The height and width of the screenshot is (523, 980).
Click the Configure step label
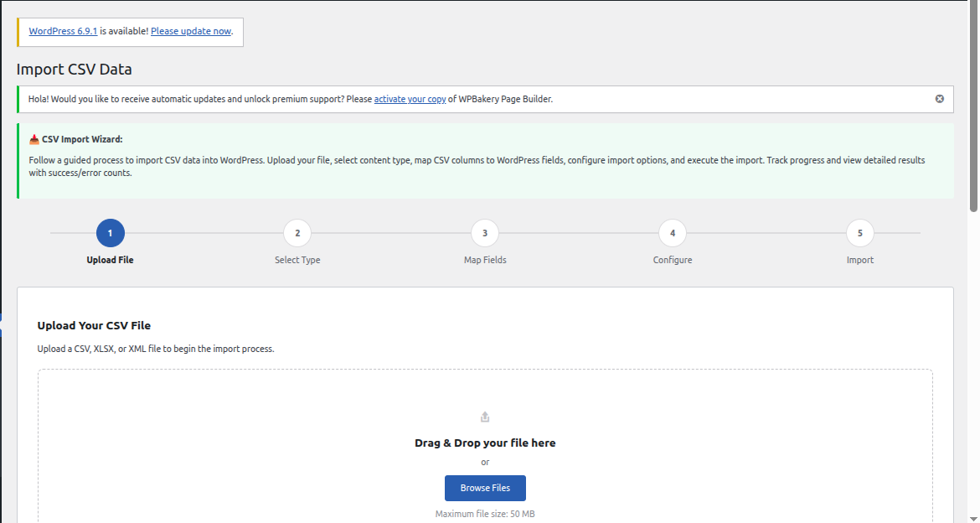click(x=673, y=261)
